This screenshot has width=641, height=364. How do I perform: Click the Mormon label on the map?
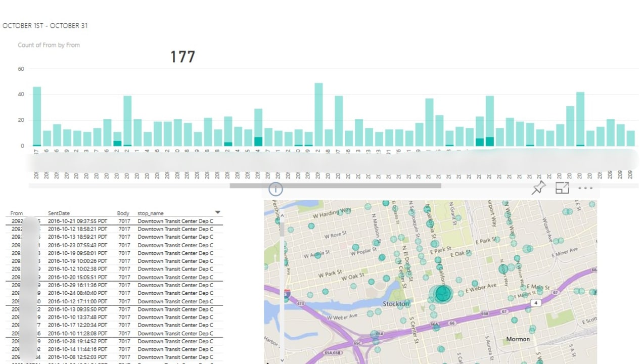(518, 339)
